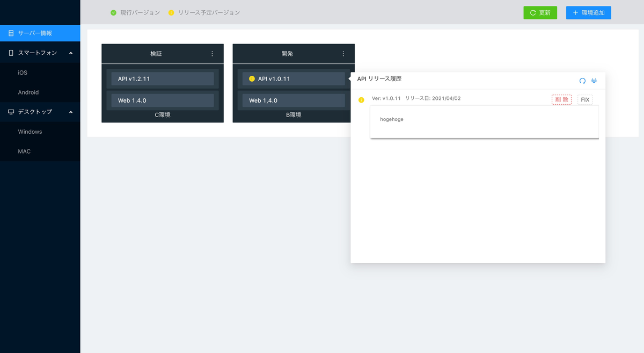644x353 pixels.
Task: Click the yellow icon for リリース予定バージョン
Action: coord(171,12)
